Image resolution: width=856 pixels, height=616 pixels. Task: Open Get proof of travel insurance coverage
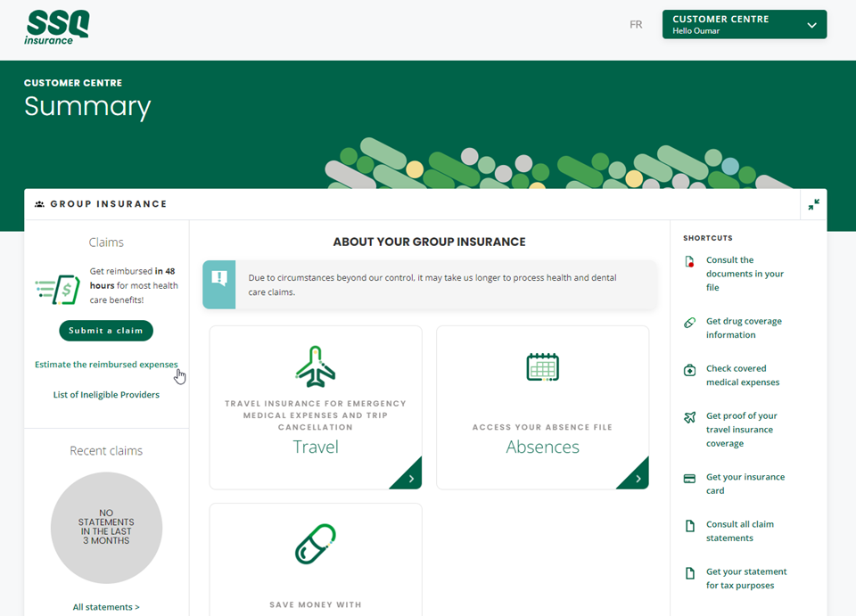(x=741, y=430)
